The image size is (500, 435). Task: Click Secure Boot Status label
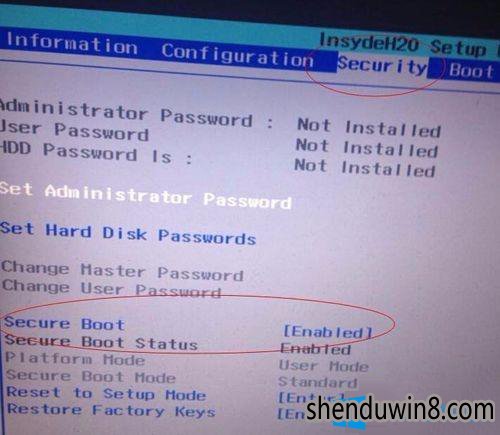tap(101, 342)
